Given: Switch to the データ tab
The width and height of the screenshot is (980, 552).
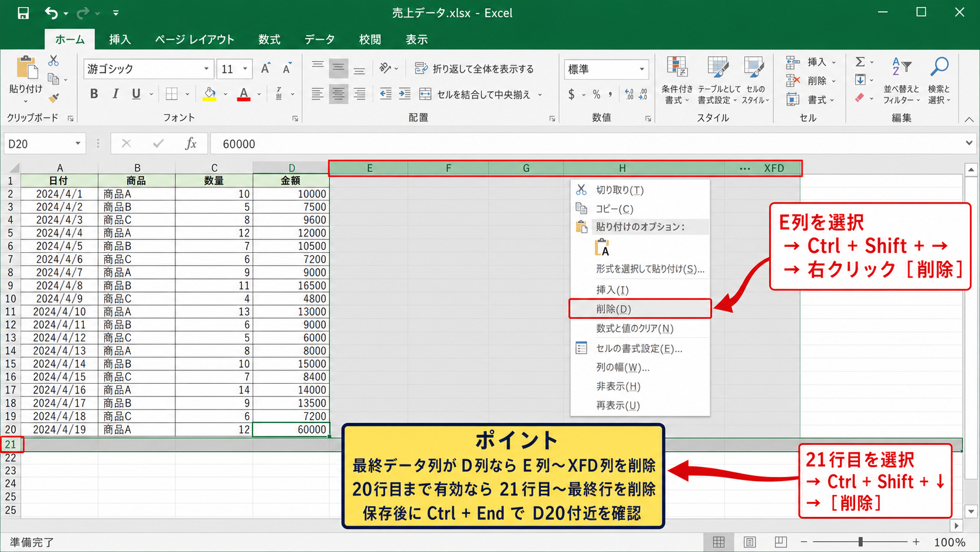Looking at the screenshot, I should [x=319, y=39].
